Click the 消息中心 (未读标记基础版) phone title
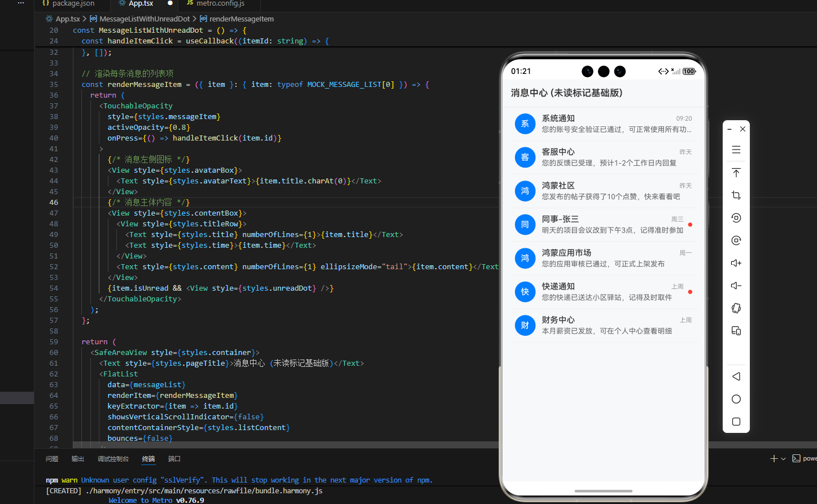This screenshot has height=504, width=817. point(566,93)
